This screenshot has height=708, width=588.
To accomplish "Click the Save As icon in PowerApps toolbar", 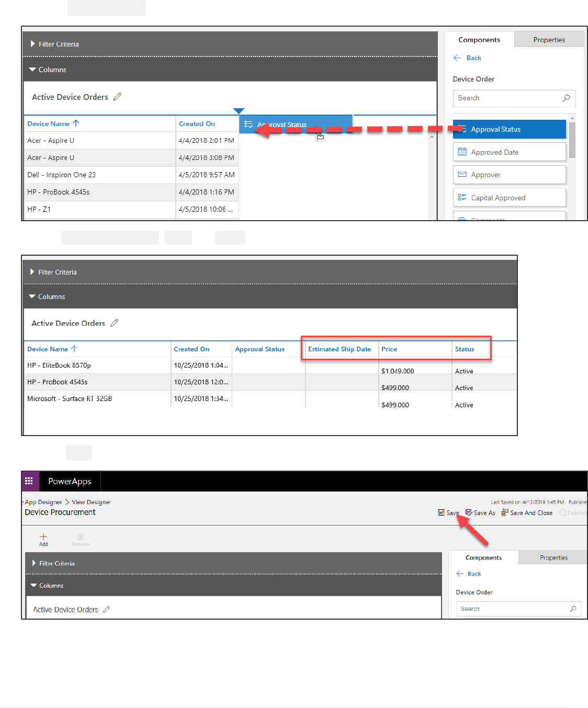I will pos(469,513).
